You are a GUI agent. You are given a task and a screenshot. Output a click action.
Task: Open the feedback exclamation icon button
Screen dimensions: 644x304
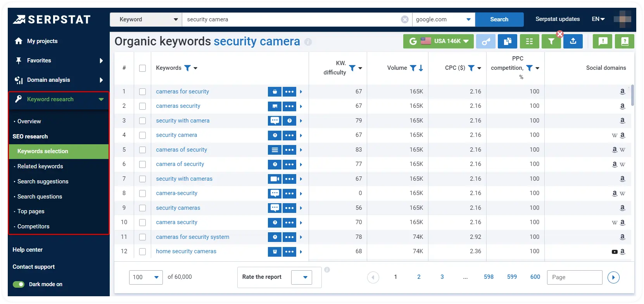pyautogui.click(x=603, y=41)
